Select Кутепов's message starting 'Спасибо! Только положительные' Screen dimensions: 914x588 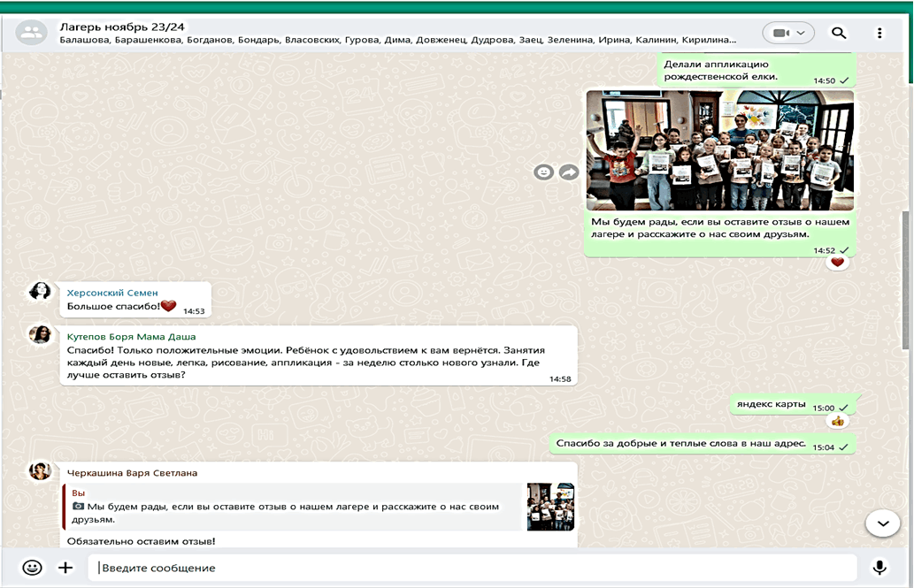tap(319, 355)
